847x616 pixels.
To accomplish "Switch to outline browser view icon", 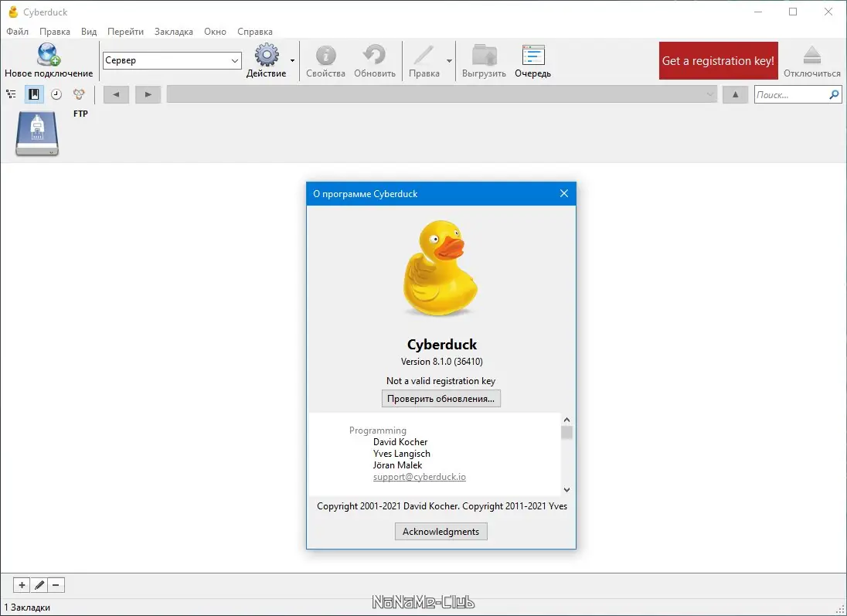I will [12, 94].
